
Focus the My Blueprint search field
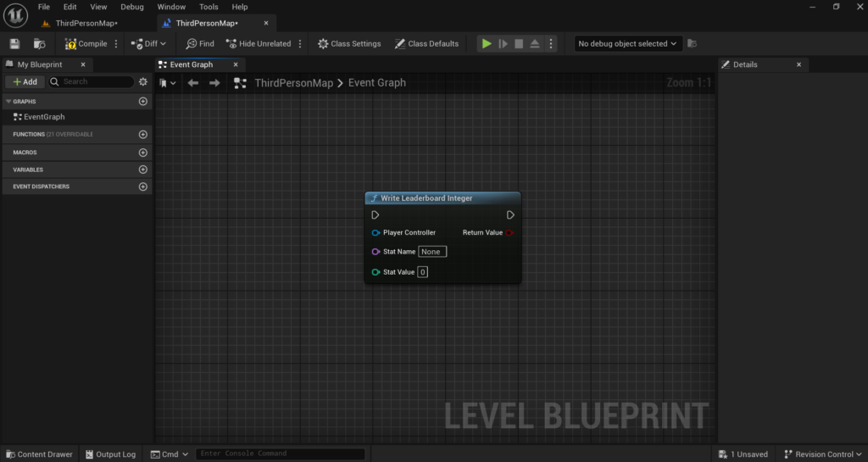click(x=92, y=82)
